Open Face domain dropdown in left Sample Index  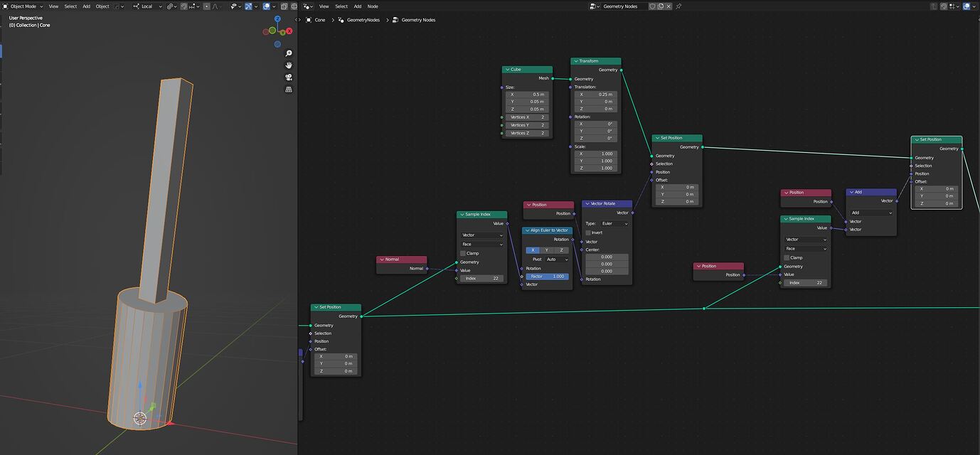(482, 244)
